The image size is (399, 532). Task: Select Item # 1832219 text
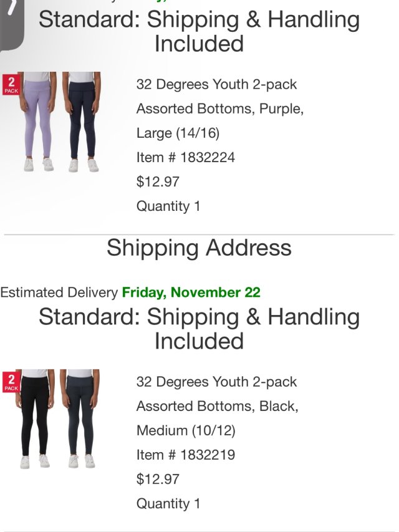pyautogui.click(x=186, y=455)
